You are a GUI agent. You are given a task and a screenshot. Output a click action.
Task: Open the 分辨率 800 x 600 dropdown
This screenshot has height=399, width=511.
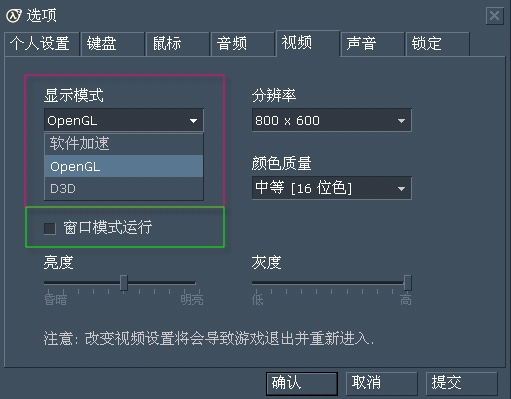point(332,120)
